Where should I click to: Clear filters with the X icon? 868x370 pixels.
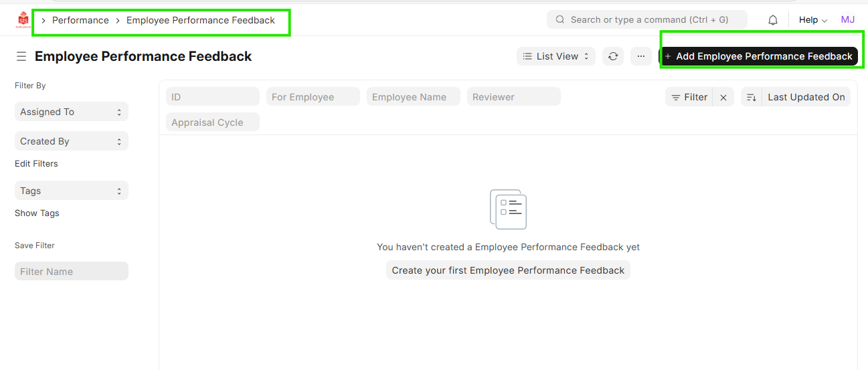point(723,98)
